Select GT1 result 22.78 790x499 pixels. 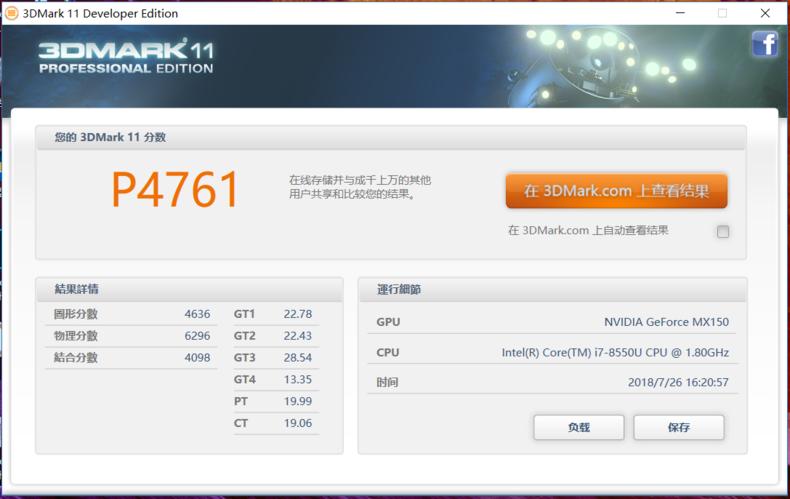coord(298,314)
